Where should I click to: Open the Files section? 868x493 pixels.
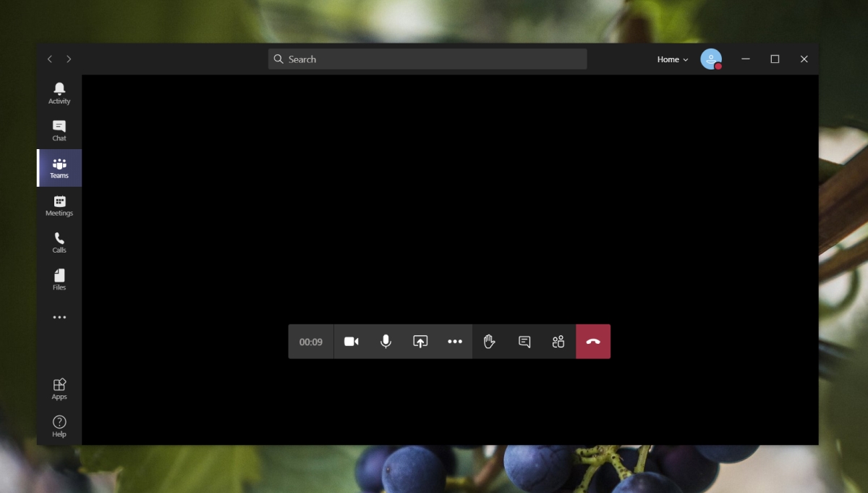(59, 280)
